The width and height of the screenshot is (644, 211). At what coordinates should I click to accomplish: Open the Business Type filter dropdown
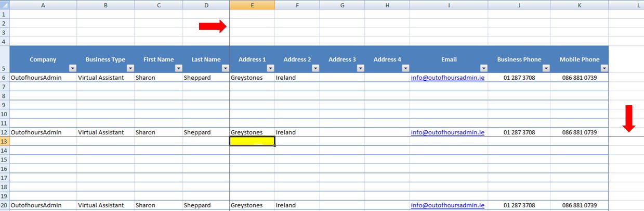pyautogui.click(x=130, y=68)
